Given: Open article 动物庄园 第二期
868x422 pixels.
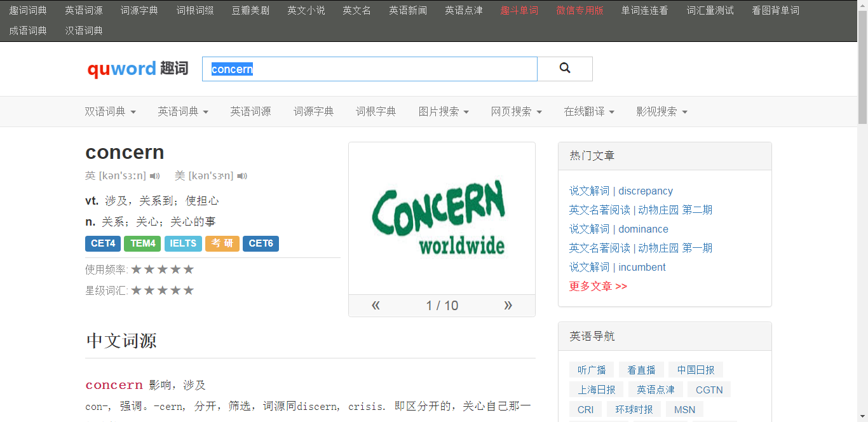Looking at the screenshot, I should point(675,210).
